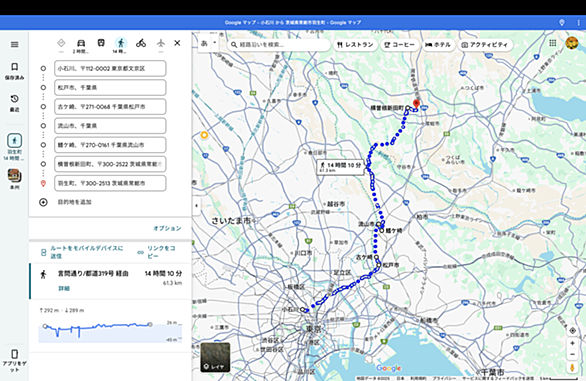Collapse the side panel with arrow
The height and width of the screenshot is (381, 586).
click(197, 205)
